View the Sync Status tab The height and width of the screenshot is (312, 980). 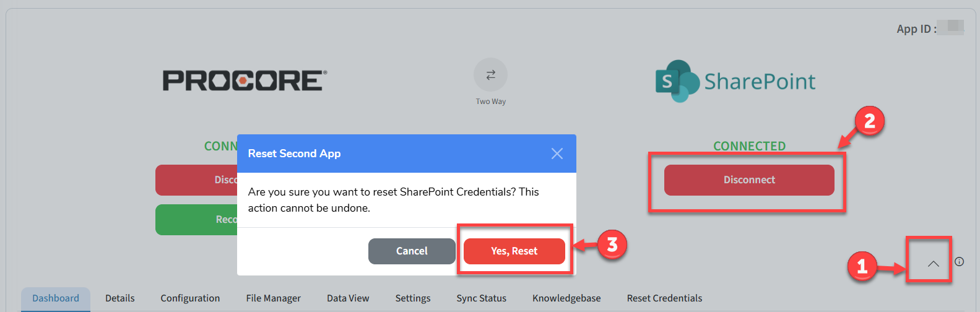click(x=482, y=298)
